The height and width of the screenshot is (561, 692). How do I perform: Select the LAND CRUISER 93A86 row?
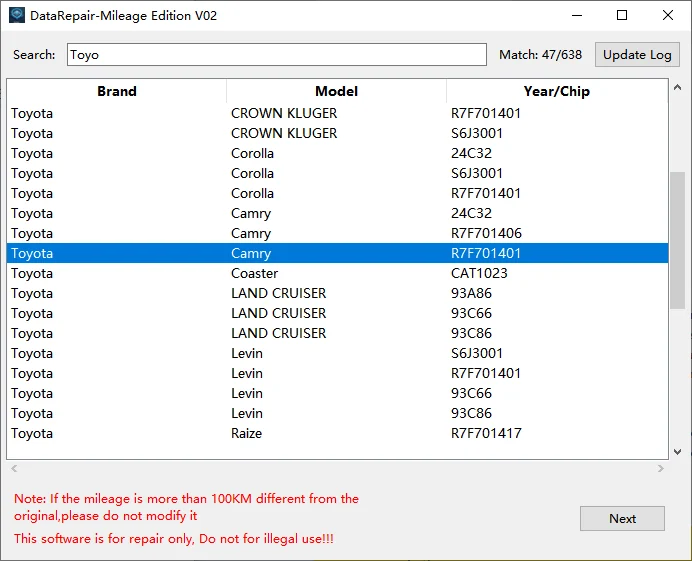pyautogui.click(x=337, y=294)
